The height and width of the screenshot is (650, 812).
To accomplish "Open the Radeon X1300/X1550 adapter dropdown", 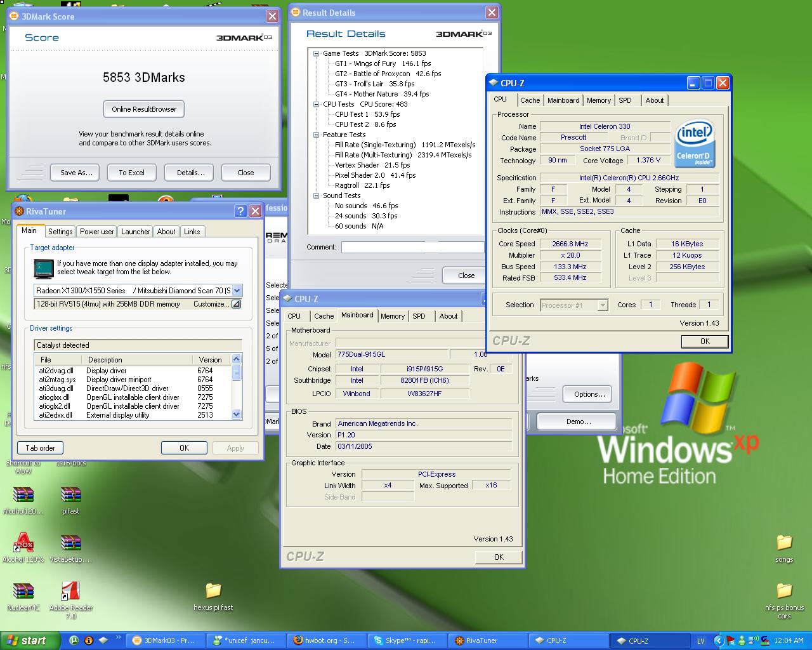I will 237,290.
